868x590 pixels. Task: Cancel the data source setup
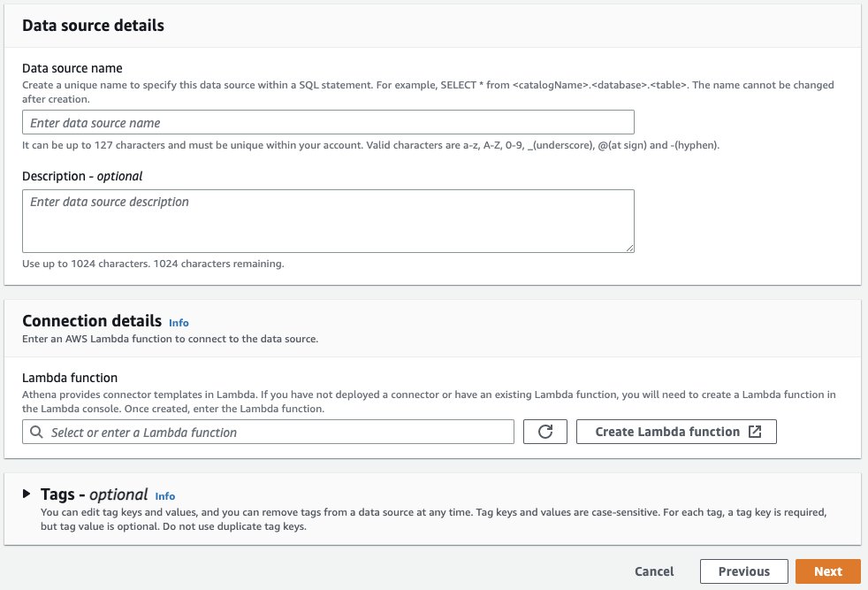point(654,571)
